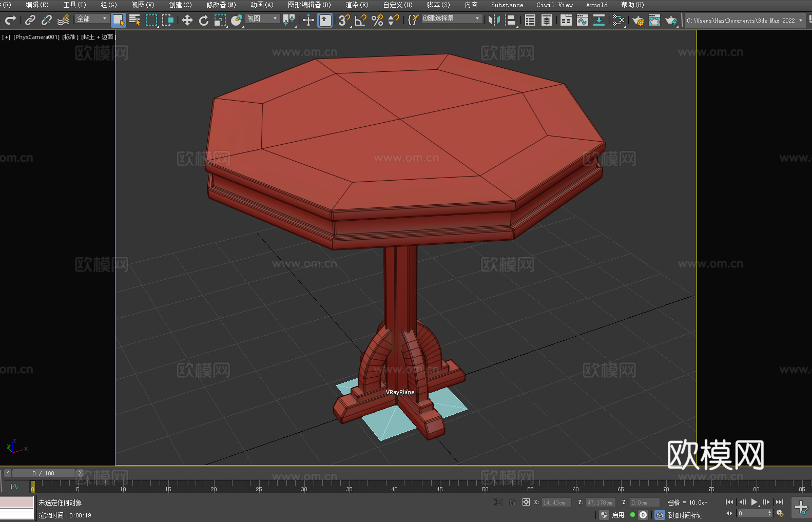This screenshot has height=522, width=812.
Task: Open the Arnold menu
Action: (x=596, y=5)
